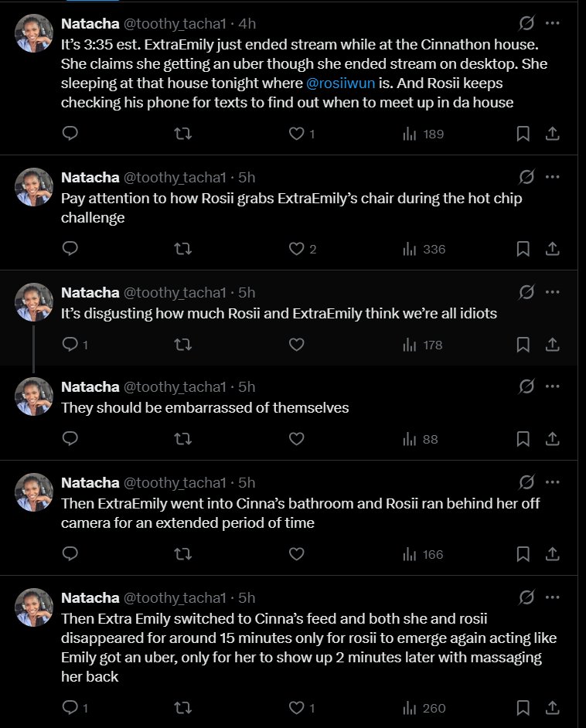Open the @toothy_tacha1 handle on the idiots tweet
Image resolution: width=586 pixels, height=728 pixels.
click(175, 292)
